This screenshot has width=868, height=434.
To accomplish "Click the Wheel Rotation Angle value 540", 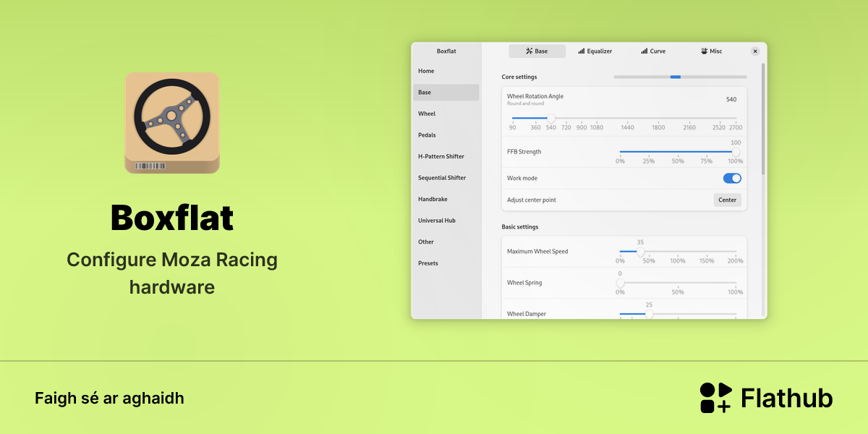I will pyautogui.click(x=731, y=99).
